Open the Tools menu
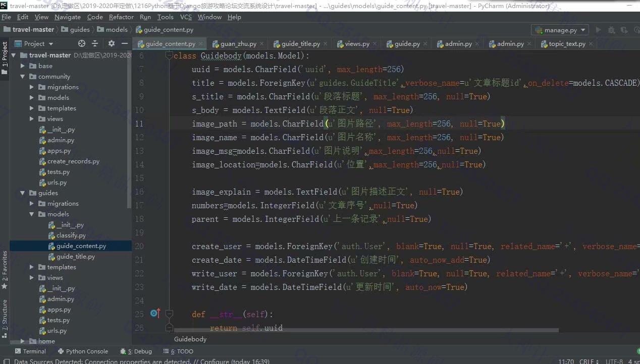640x364 pixels. click(x=165, y=17)
